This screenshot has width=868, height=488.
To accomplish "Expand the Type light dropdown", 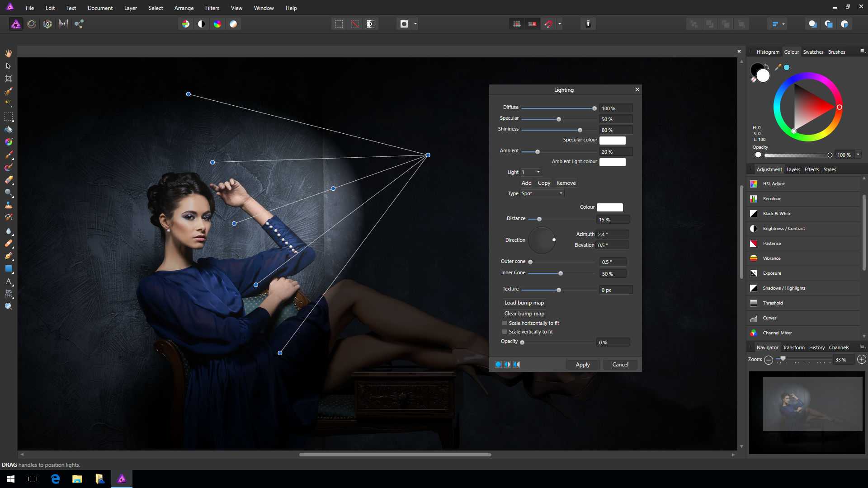I will (x=541, y=193).
